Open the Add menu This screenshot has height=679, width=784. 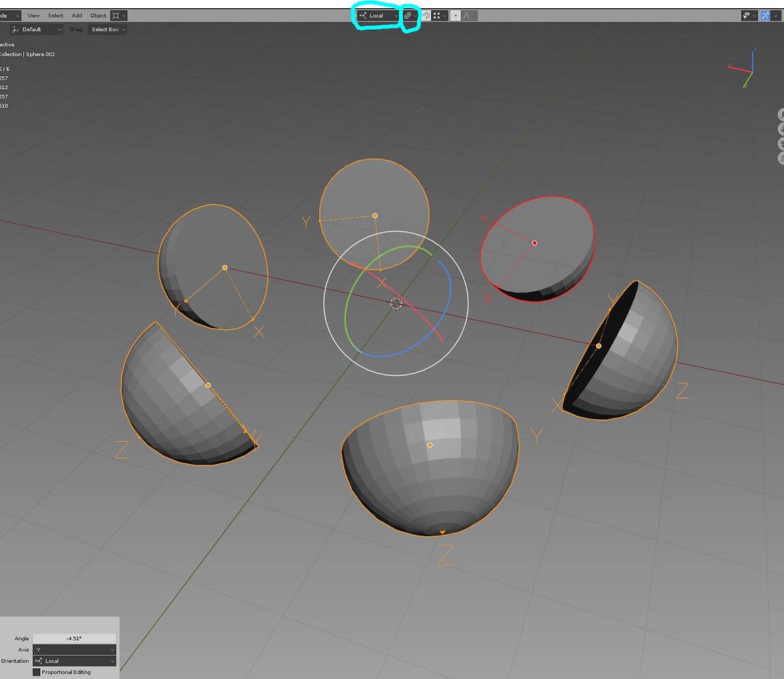[76, 16]
